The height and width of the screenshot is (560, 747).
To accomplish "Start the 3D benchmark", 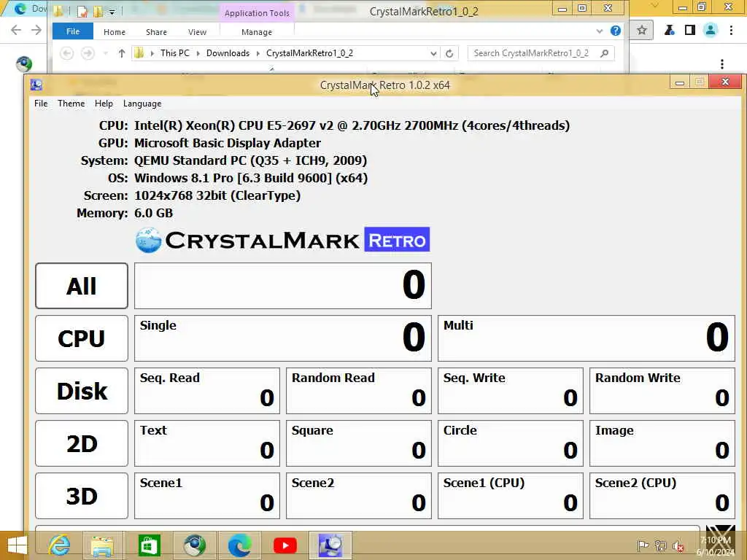I will [82, 496].
